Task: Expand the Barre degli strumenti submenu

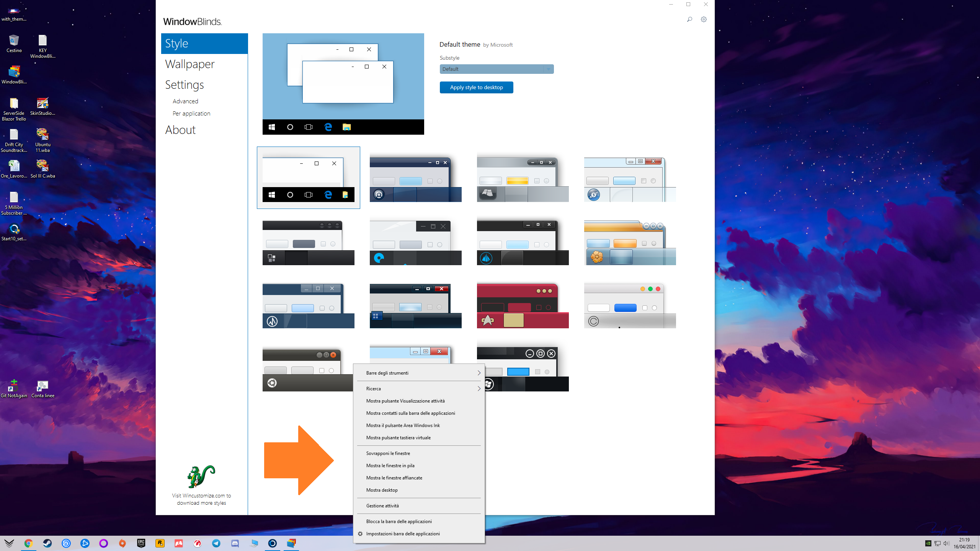Action: [x=419, y=373]
